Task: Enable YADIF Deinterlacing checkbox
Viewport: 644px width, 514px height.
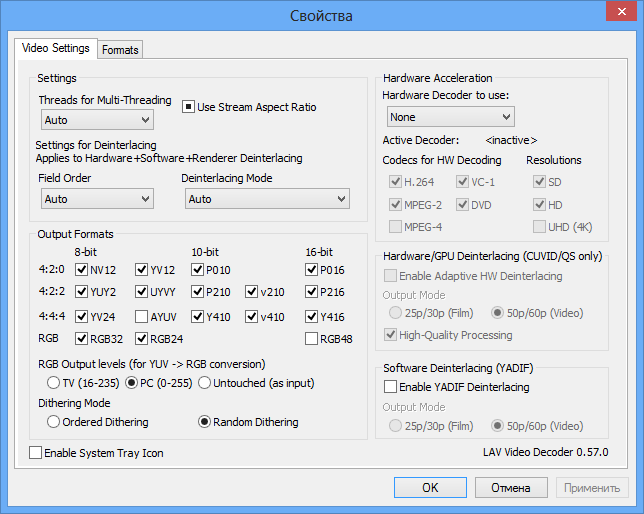Action: (x=391, y=387)
